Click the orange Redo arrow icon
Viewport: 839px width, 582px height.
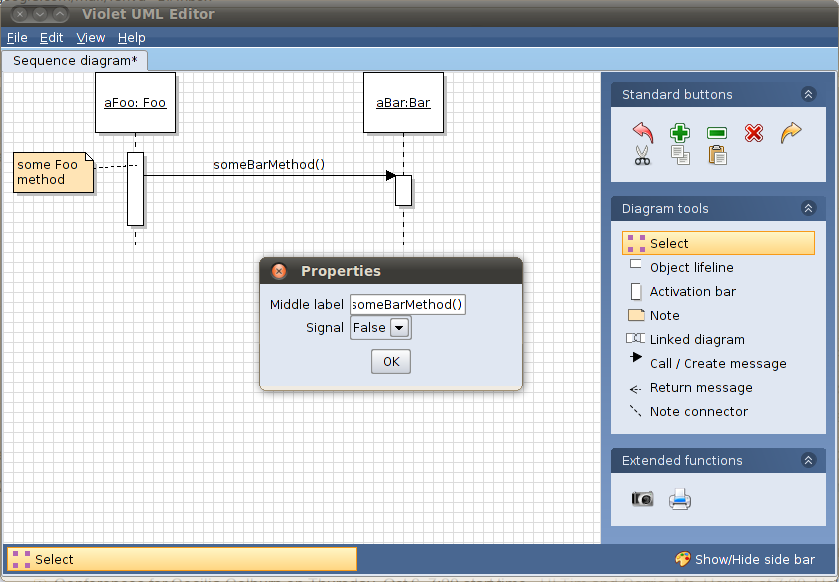click(x=791, y=133)
